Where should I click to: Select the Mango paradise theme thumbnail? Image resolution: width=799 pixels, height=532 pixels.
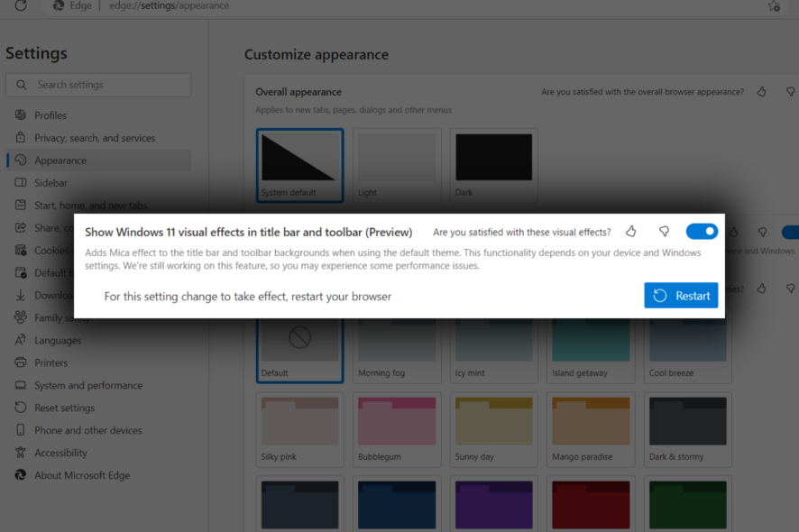pyautogui.click(x=591, y=422)
